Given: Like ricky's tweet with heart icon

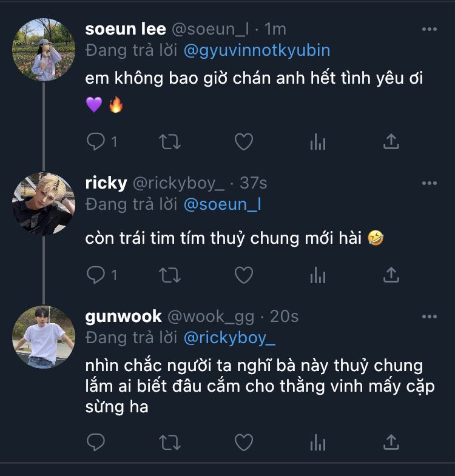Looking at the screenshot, I should point(243,275).
